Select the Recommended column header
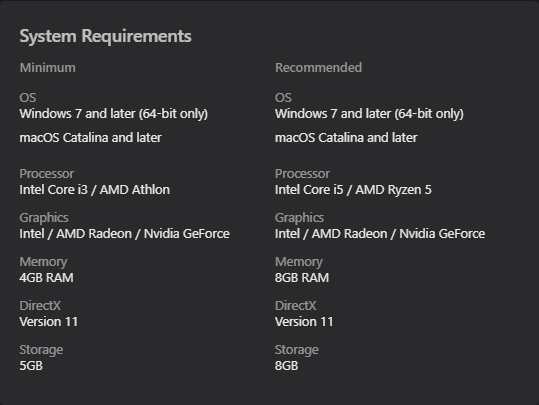The image size is (539, 405). click(x=318, y=68)
